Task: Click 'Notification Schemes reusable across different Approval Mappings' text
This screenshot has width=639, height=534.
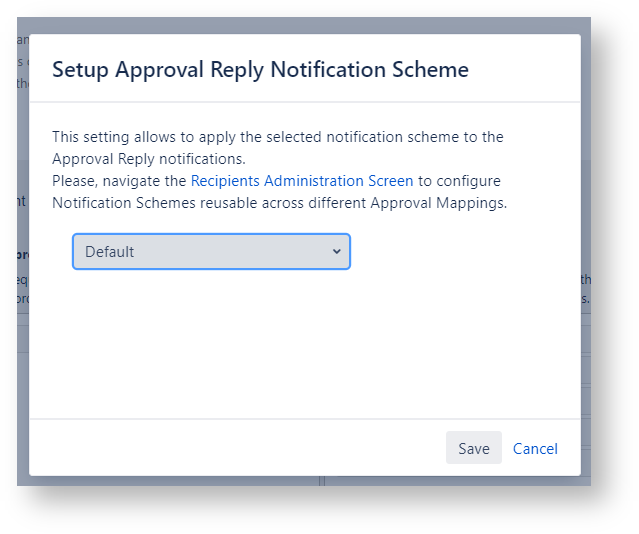Action: click(279, 203)
